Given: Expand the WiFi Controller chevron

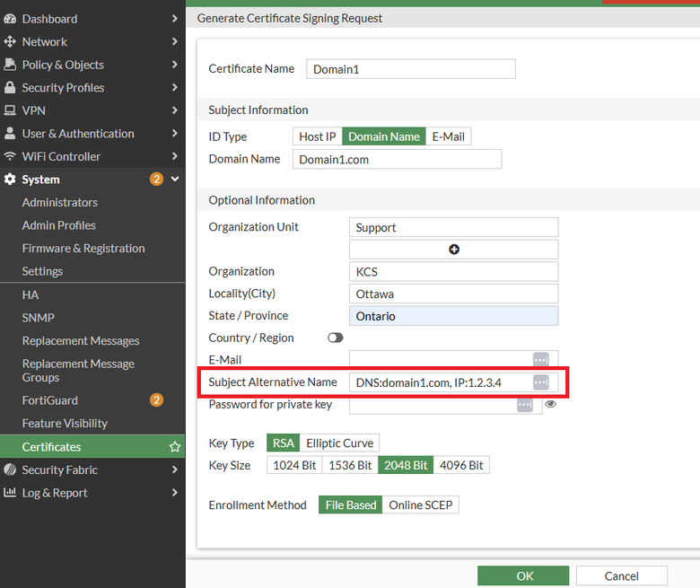Looking at the screenshot, I should 175,156.
